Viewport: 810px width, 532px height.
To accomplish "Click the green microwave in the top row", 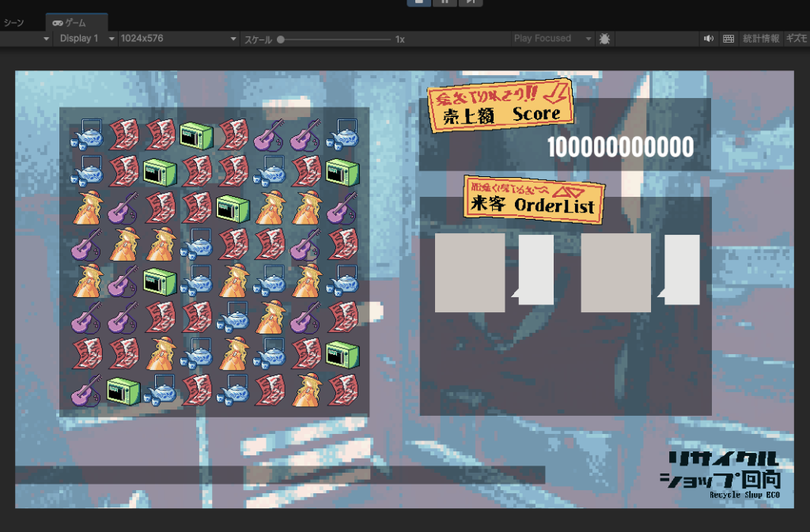I will coord(196,135).
